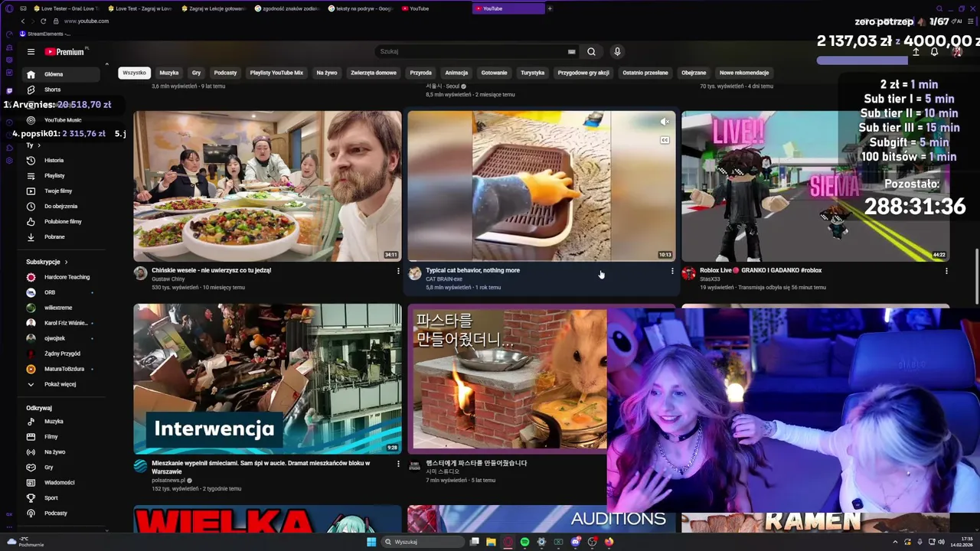Click the search magnifier button
Viewport: 980px width, 551px height.
pos(591,51)
